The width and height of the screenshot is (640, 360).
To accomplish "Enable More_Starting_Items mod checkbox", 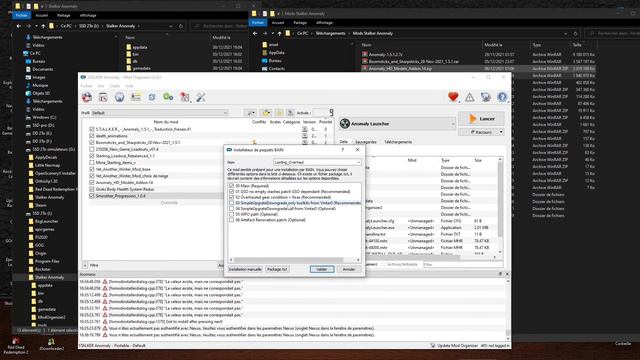I will pos(92,162).
